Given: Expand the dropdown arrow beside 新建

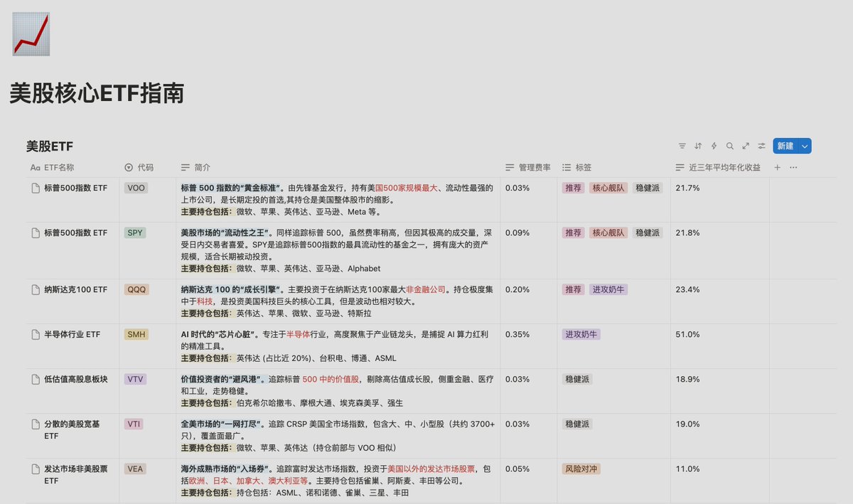Looking at the screenshot, I should [805, 146].
